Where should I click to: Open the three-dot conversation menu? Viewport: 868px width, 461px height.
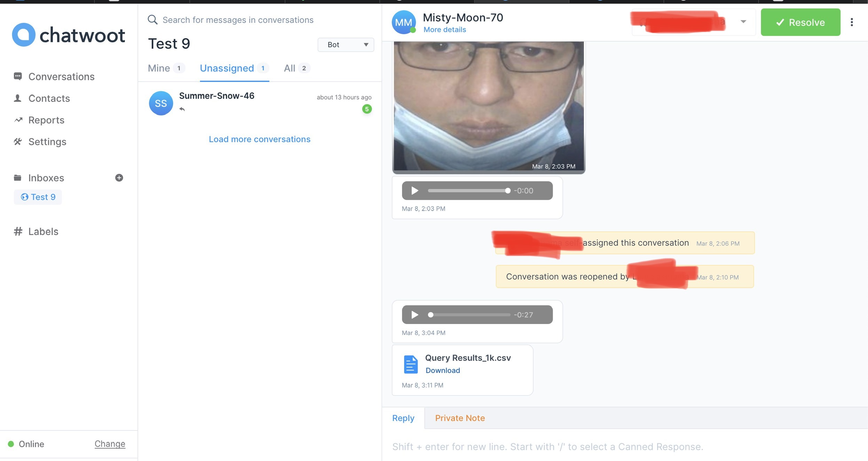click(852, 22)
